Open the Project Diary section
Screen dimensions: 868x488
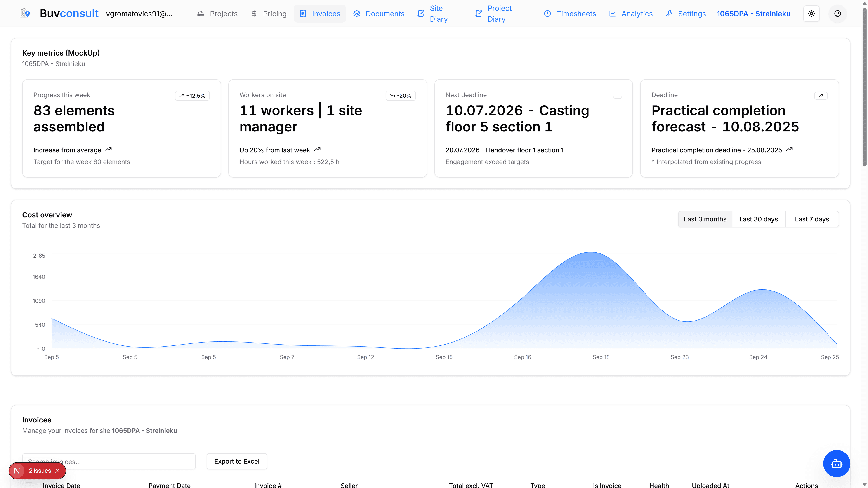(499, 14)
